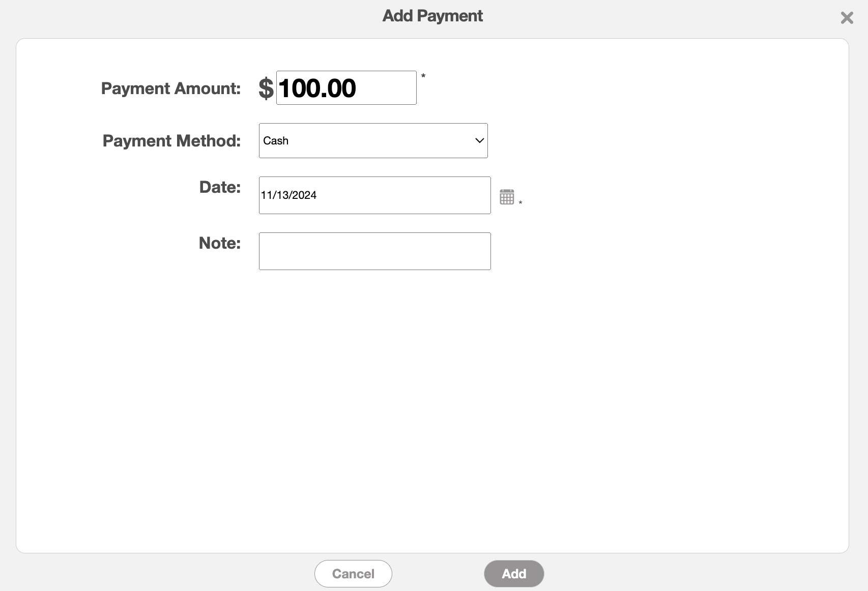Focus the Date input field
The width and height of the screenshot is (868, 591).
click(374, 195)
